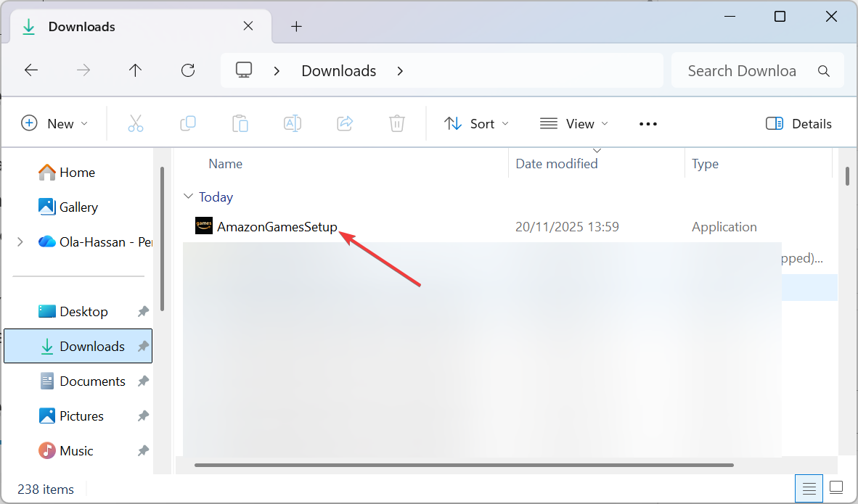Open the Sort dropdown menu
The height and width of the screenshot is (504, 858).
476,123
